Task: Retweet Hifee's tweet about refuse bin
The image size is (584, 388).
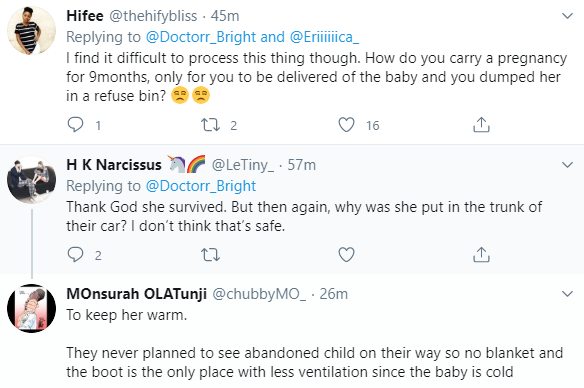Action: 210,125
